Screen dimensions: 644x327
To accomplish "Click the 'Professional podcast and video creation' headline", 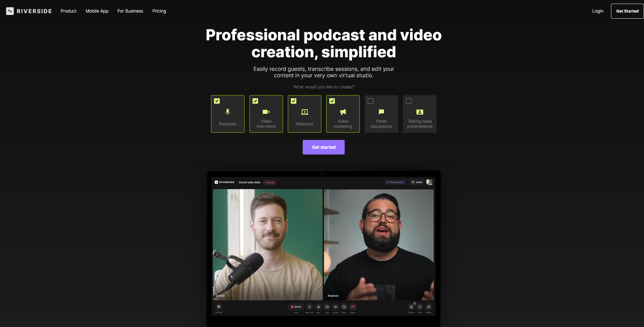I will pyautogui.click(x=324, y=44).
